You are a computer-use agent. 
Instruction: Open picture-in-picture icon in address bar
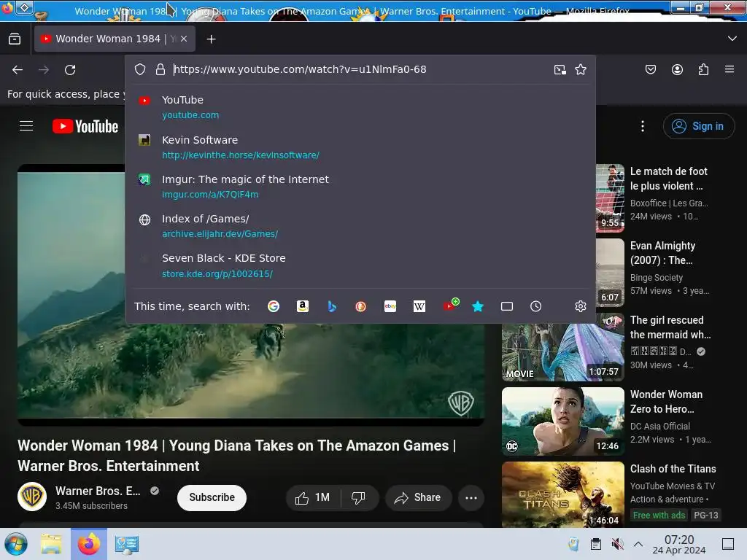(560, 69)
